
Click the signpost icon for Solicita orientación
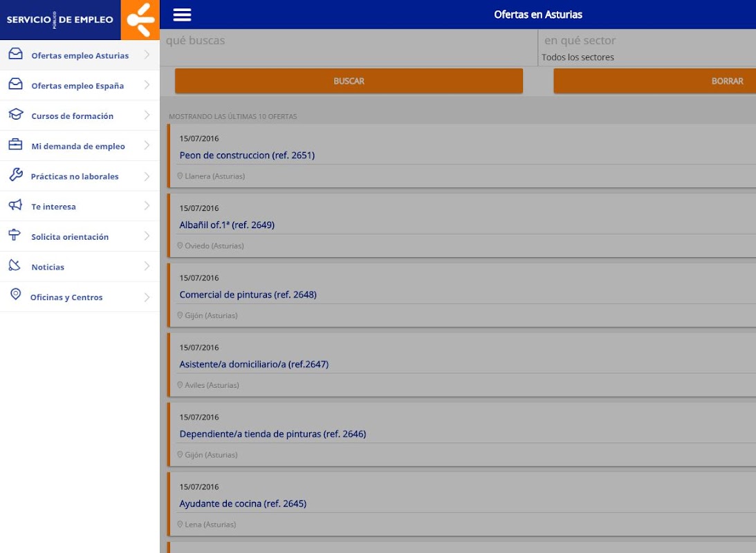pos(15,235)
